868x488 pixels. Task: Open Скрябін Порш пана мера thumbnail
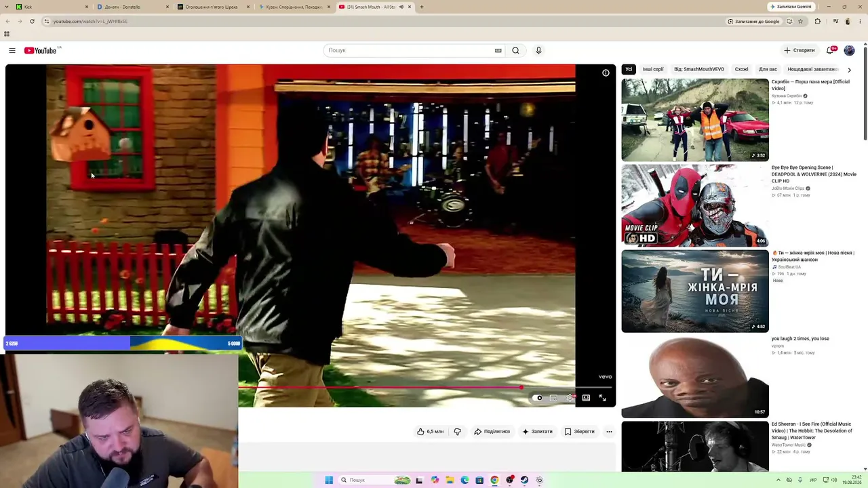[x=695, y=120]
